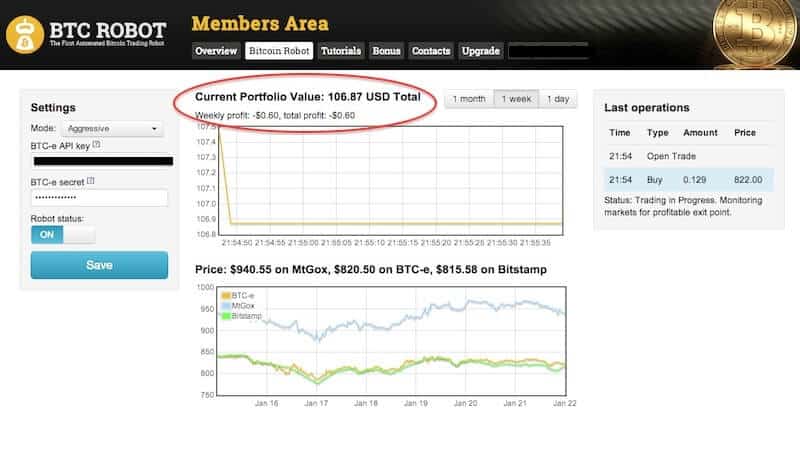Screen dimensions: 800x464
Task: Open the Contacts tab
Action: coord(431,51)
